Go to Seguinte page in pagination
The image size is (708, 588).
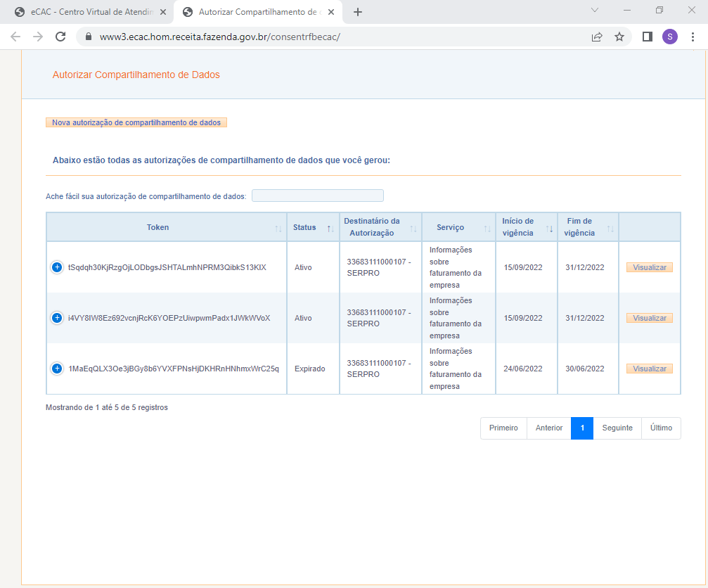tap(617, 428)
